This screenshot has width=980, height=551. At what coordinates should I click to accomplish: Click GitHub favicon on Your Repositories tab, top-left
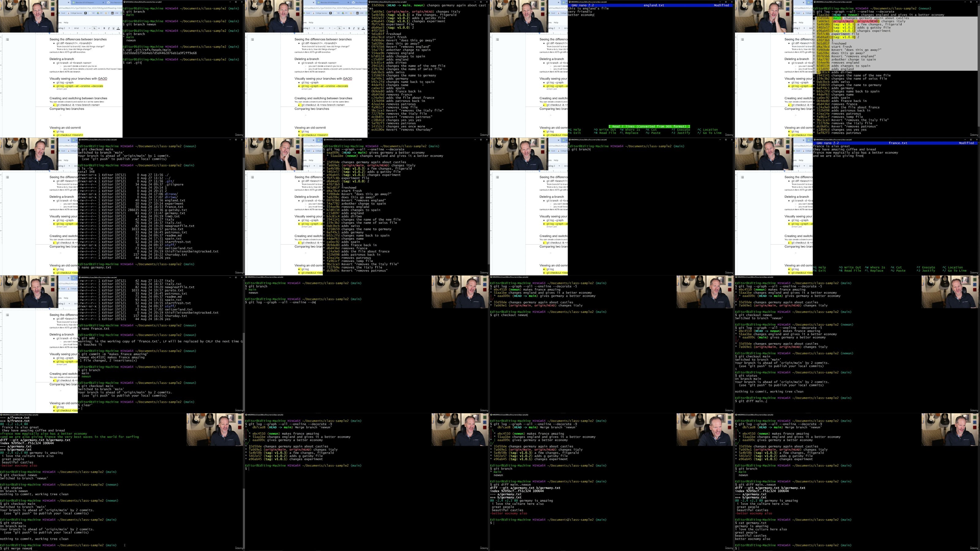click(x=108, y=3)
